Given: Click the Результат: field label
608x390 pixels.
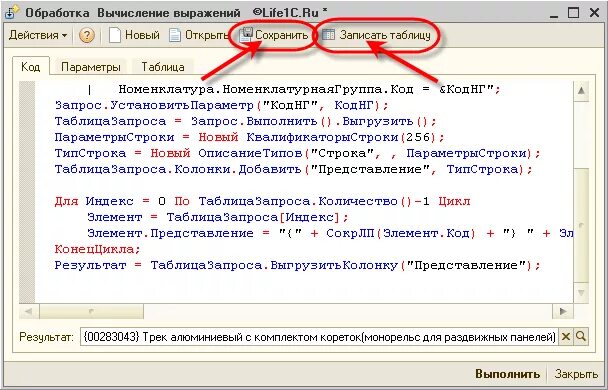Looking at the screenshot, I should pyautogui.click(x=47, y=337).
